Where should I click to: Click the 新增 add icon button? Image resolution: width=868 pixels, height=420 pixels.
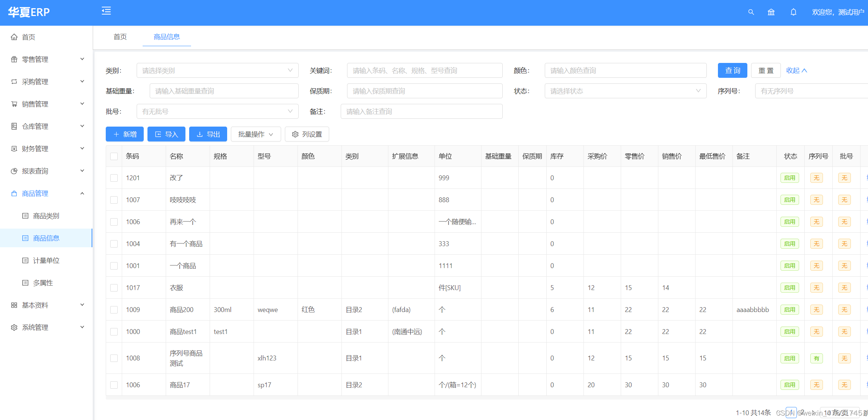[x=124, y=134]
